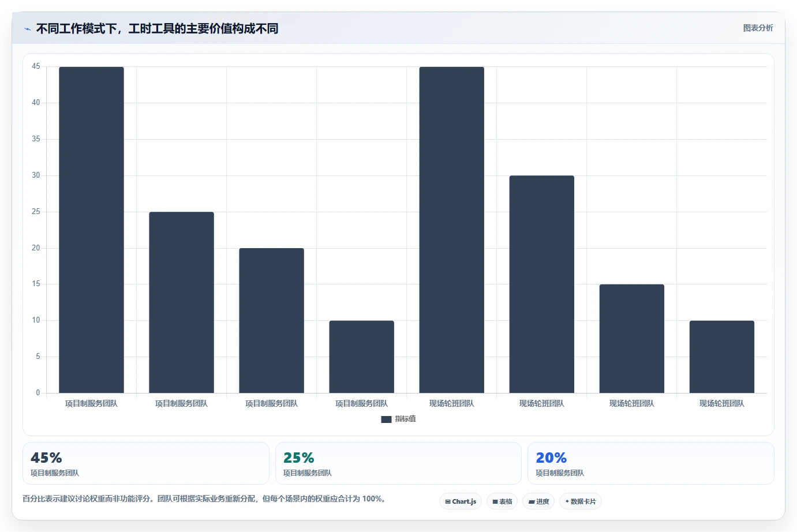Click the 现场轮班团队 bar with value 15
The width and height of the screenshot is (797, 532).
coord(631,339)
